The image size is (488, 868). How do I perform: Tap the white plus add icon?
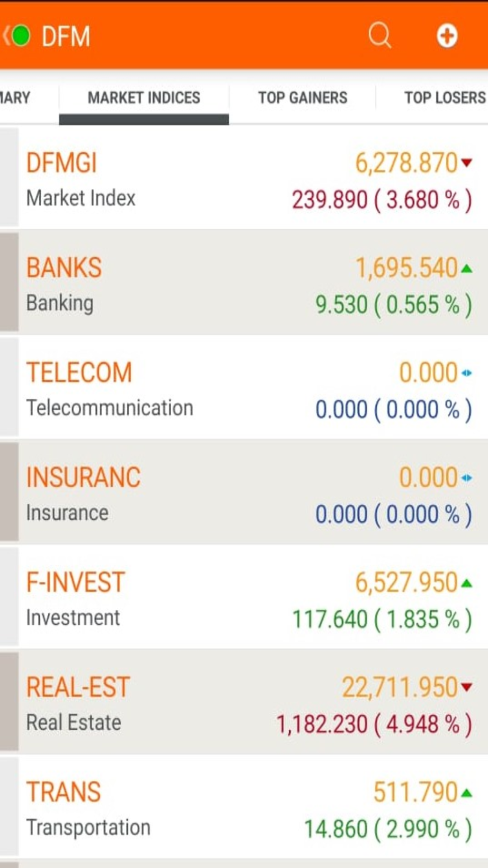(x=447, y=36)
